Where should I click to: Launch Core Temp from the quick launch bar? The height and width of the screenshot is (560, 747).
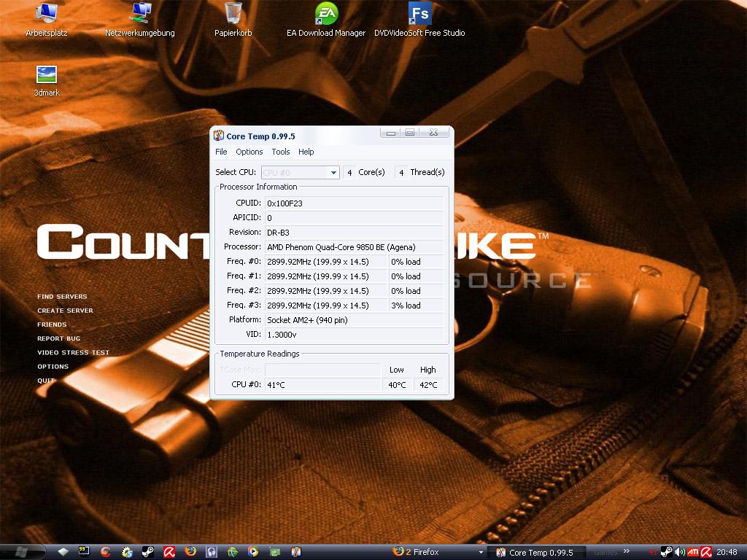point(296,552)
